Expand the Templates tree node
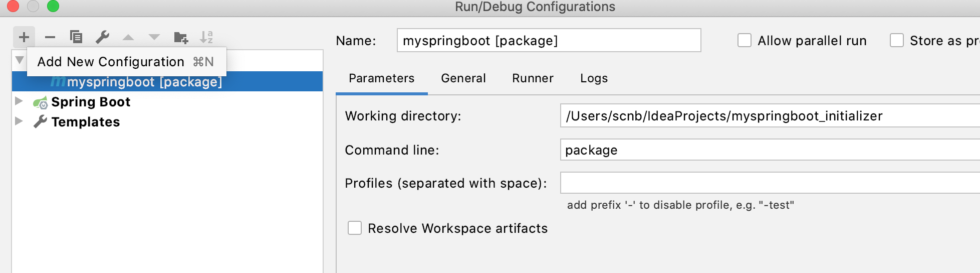 tap(19, 121)
